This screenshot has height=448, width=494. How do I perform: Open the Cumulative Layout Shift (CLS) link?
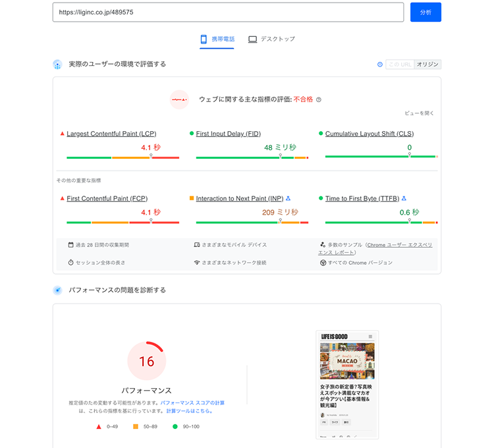point(370,134)
